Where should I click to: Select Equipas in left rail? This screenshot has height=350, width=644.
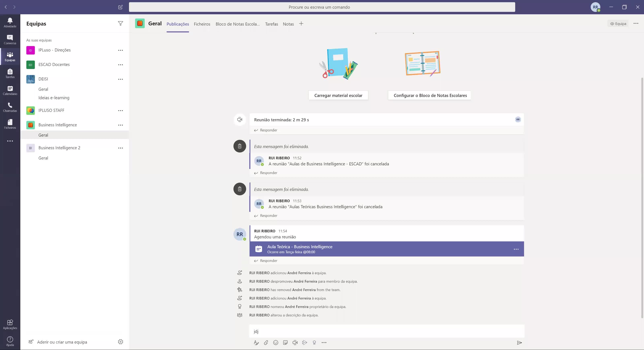(10, 57)
